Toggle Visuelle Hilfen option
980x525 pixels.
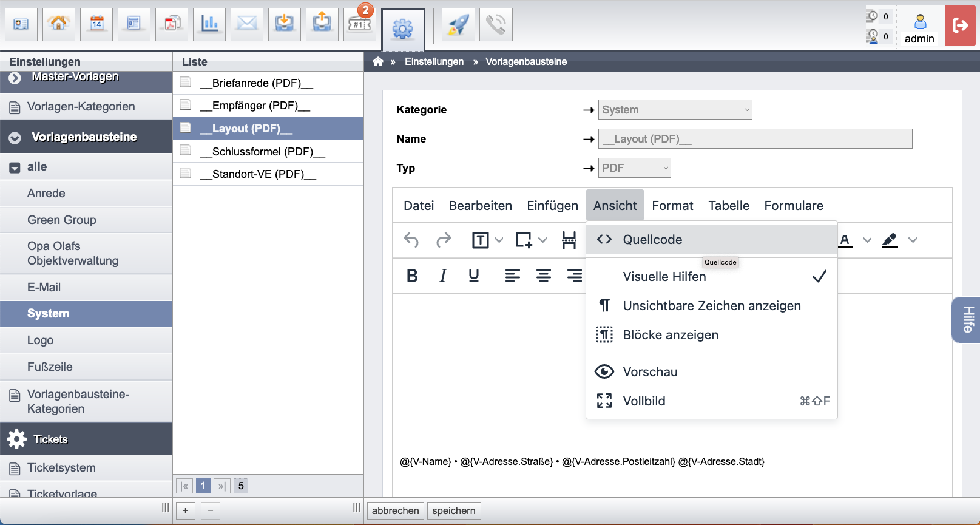[712, 277]
